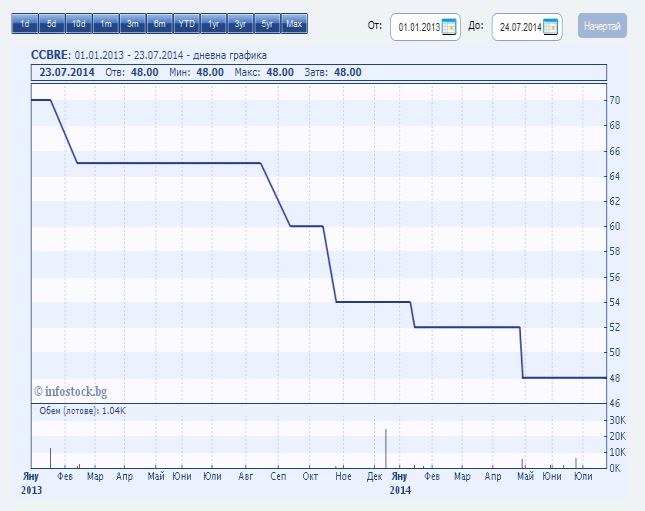
Task: Click the Дек month axis label
Action: tap(374, 476)
